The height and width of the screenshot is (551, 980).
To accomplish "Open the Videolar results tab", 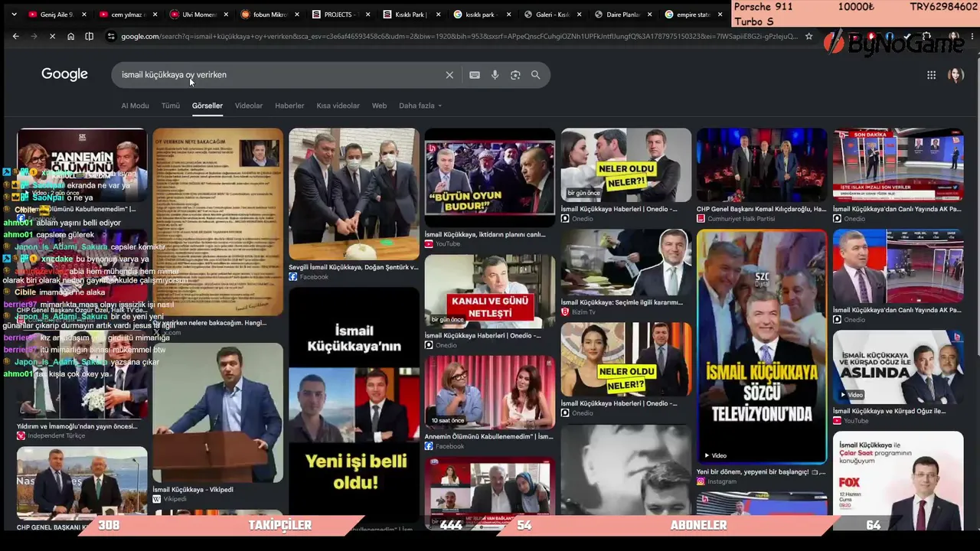I will pos(249,106).
